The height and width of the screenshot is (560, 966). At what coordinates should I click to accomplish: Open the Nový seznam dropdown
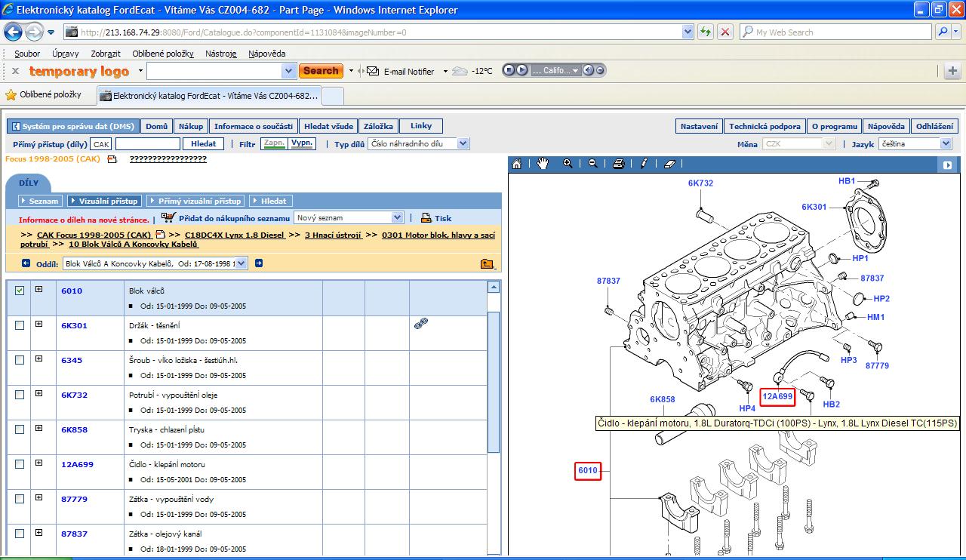point(397,217)
